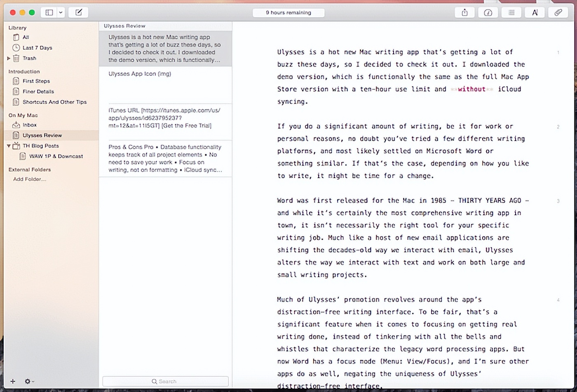Viewport: 577px width, 392px height.
Task: Toggle the sidebar view layout button
Action: (49, 12)
